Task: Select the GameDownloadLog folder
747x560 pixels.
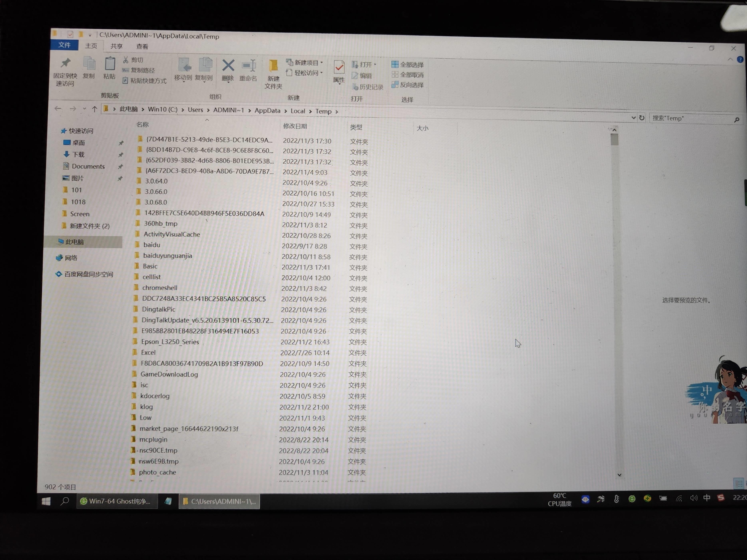Action: tap(169, 374)
